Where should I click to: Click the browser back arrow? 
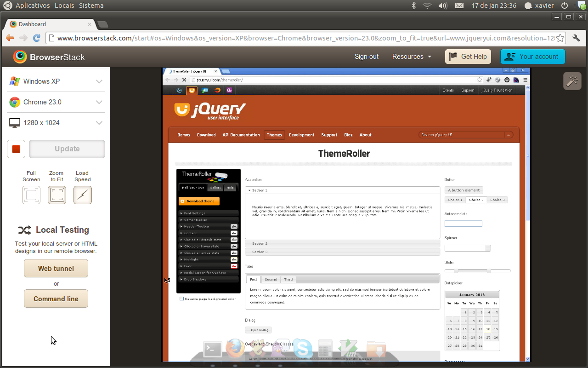[x=10, y=38]
